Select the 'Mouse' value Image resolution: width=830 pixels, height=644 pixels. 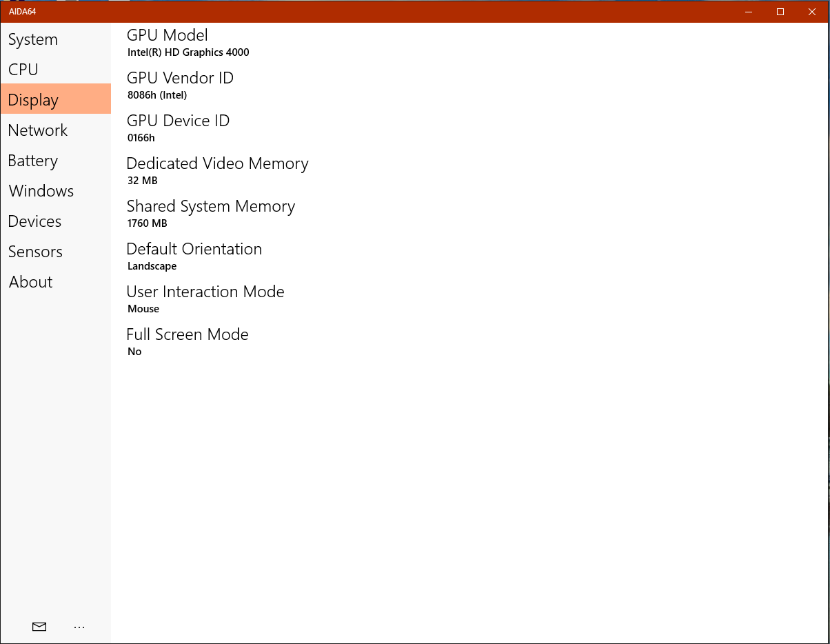coord(143,309)
